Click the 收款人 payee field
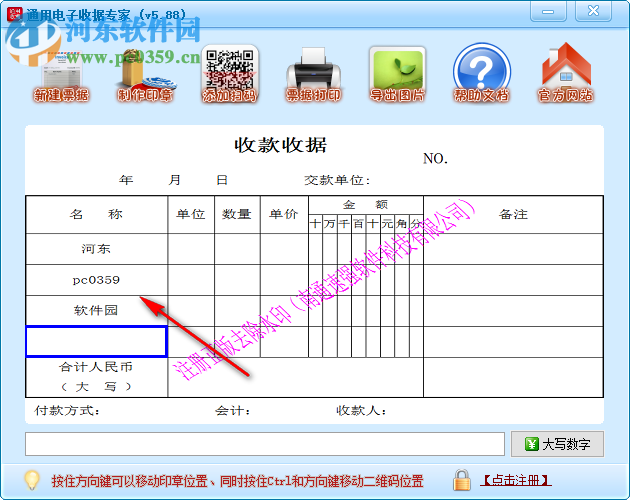This screenshot has height=500, width=630. click(361, 410)
